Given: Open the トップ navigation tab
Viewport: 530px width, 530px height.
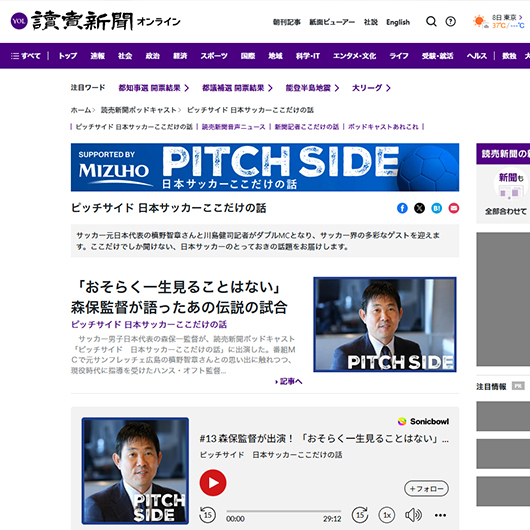Looking at the screenshot, I should (68, 56).
